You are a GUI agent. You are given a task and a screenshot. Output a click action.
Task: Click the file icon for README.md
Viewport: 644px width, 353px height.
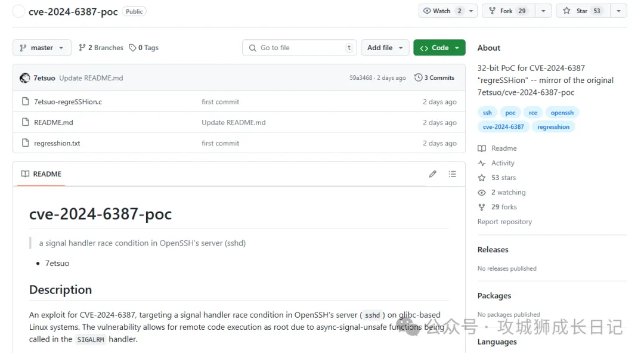pos(26,122)
